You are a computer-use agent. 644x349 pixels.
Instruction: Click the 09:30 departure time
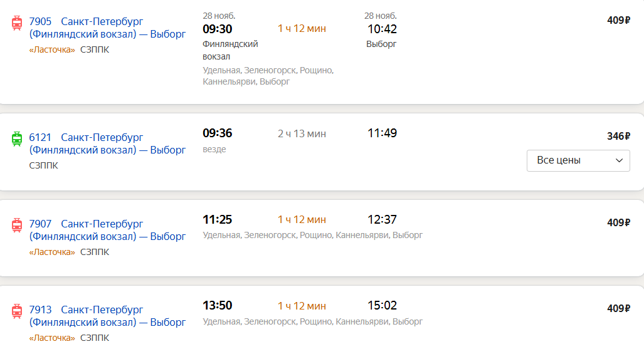[x=217, y=29]
